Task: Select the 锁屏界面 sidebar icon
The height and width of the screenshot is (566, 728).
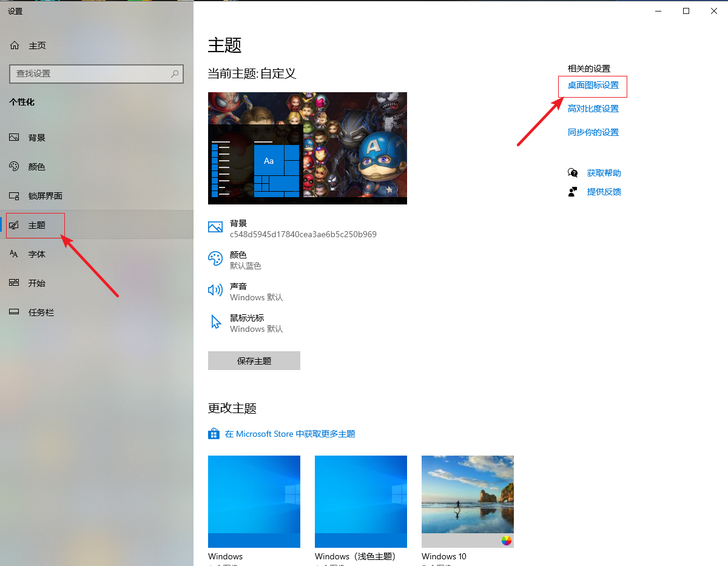Action: point(15,196)
